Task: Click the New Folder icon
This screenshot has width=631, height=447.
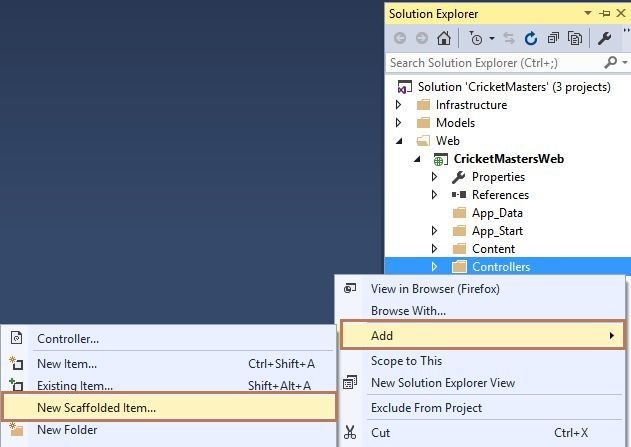Action: 16,430
